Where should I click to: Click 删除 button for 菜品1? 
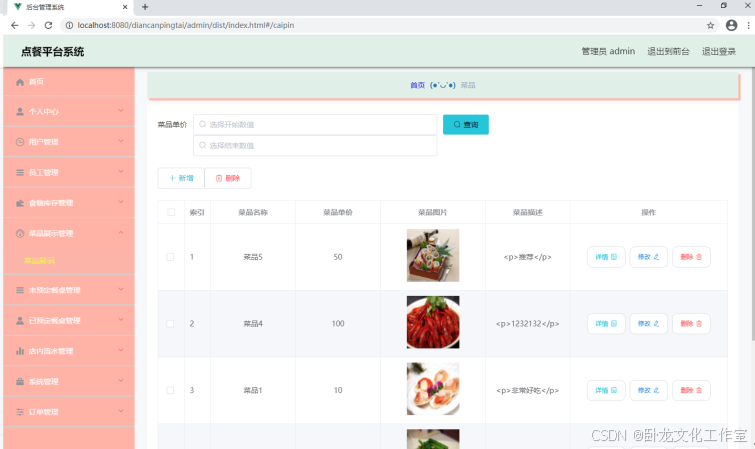pos(691,390)
